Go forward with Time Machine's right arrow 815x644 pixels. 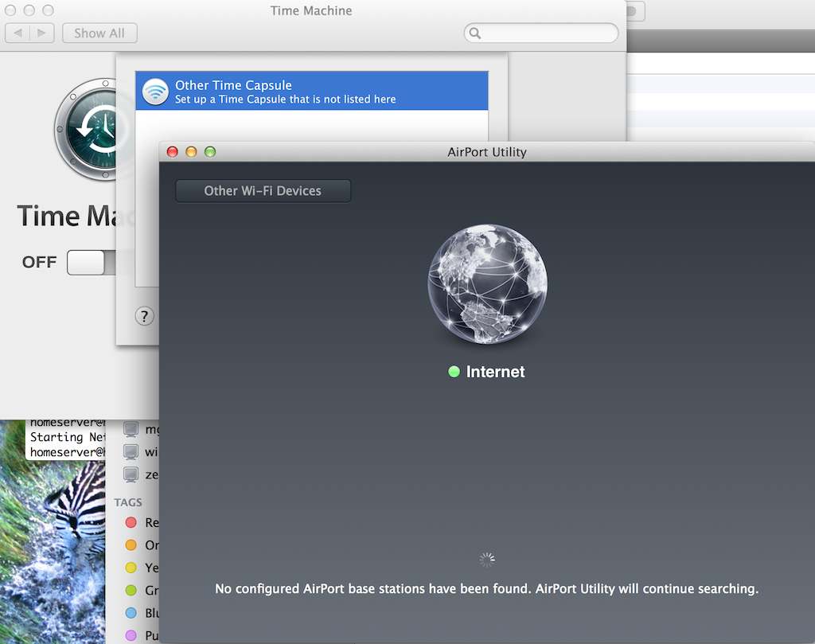click(41, 33)
